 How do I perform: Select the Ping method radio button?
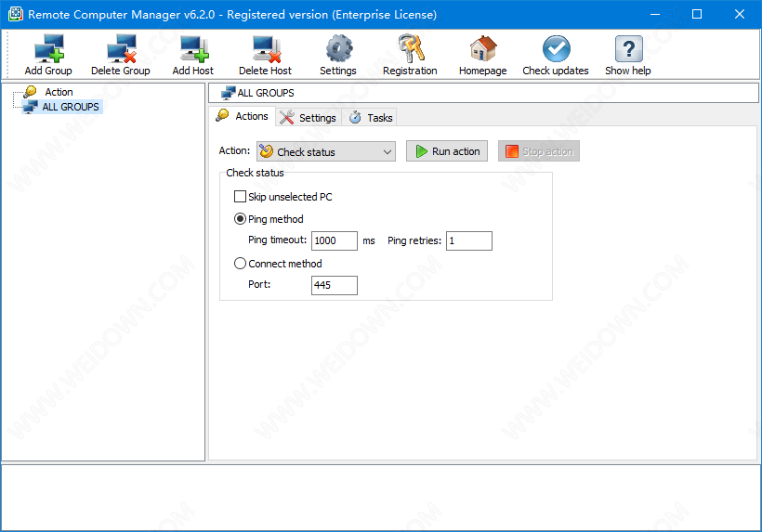point(240,219)
